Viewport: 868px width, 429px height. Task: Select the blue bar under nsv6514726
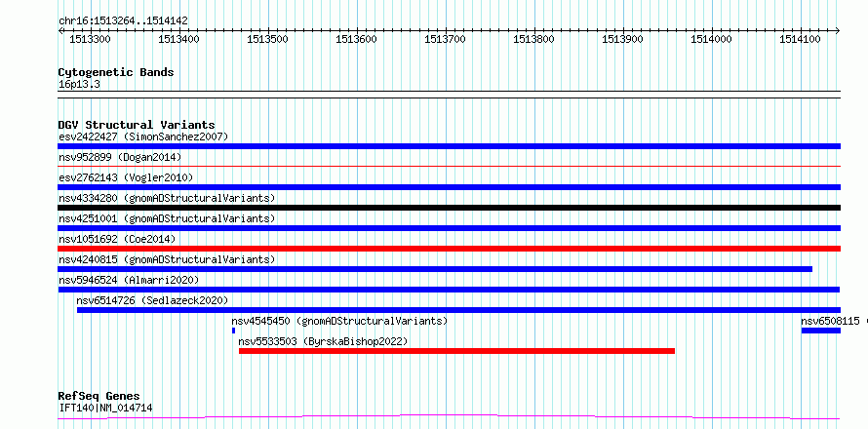(458, 310)
